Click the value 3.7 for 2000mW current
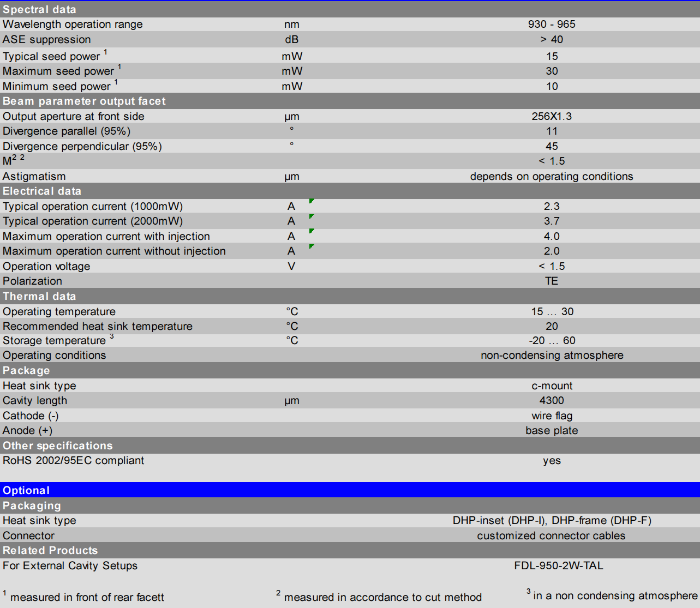 (x=552, y=221)
